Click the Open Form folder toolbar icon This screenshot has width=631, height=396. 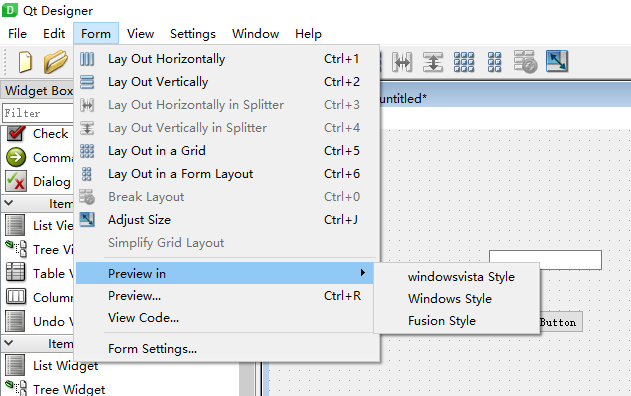(56, 62)
